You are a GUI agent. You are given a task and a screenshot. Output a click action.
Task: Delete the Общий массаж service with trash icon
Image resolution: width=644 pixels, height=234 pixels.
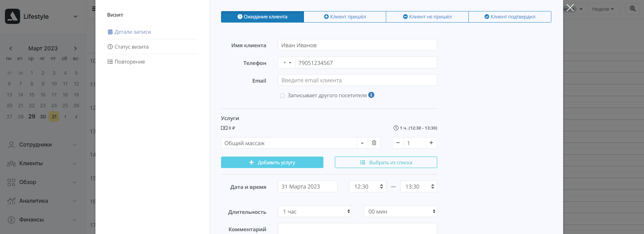(374, 143)
